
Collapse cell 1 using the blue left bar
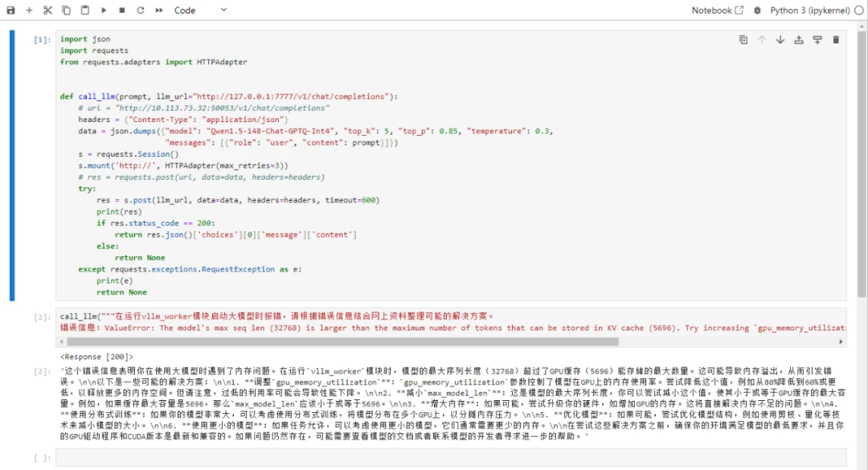[x=12, y=165]
